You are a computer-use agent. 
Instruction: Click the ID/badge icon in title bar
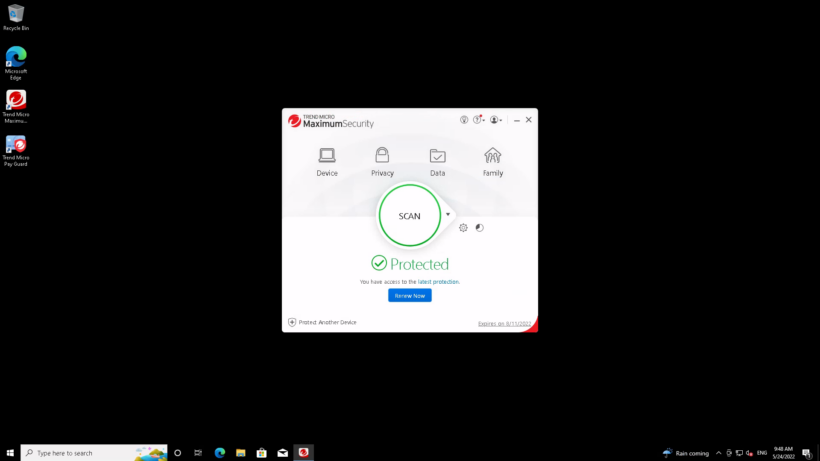pos(464,120)
